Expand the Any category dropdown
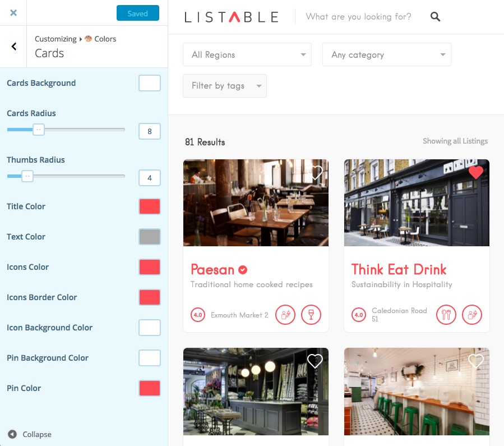504x446 pixels. tap(386, 54)
